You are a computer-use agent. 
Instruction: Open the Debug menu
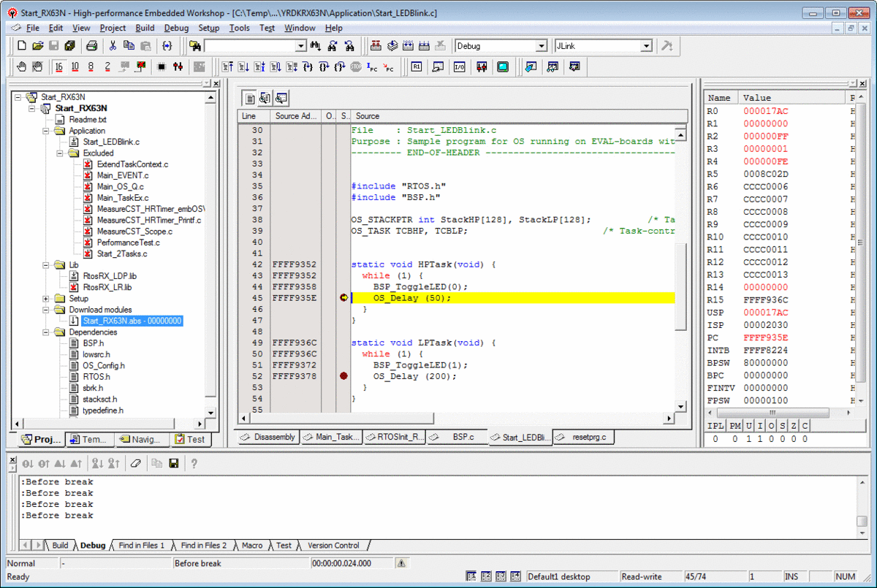point(176,28)
